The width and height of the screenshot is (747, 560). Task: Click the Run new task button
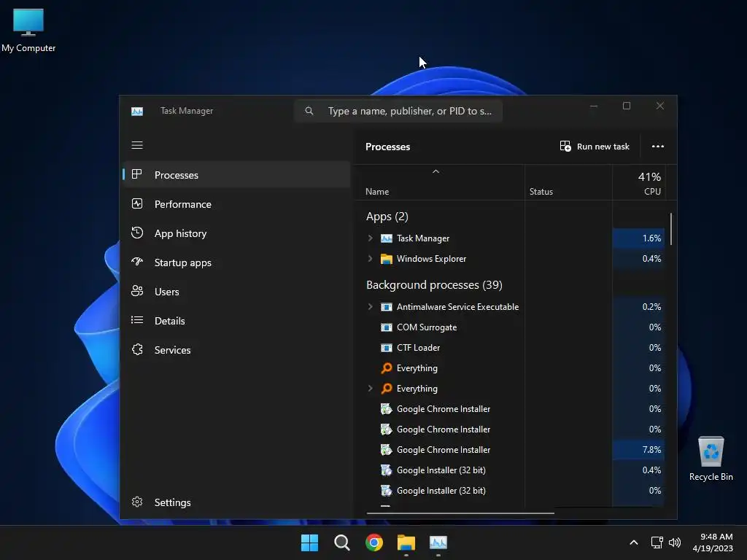pos(595,146)
